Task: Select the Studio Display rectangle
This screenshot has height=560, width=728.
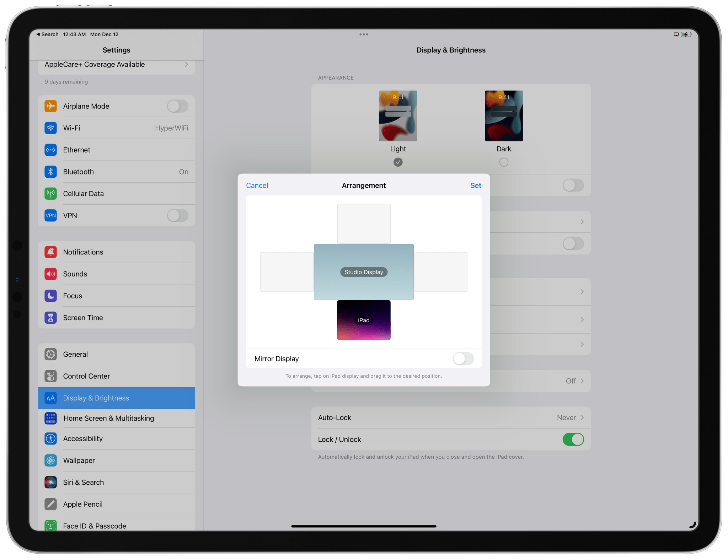Action: tap(364, 272)
